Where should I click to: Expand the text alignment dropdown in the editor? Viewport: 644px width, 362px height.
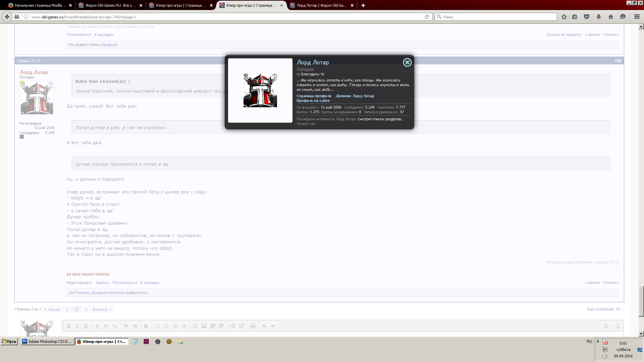[x=146, y=326]
